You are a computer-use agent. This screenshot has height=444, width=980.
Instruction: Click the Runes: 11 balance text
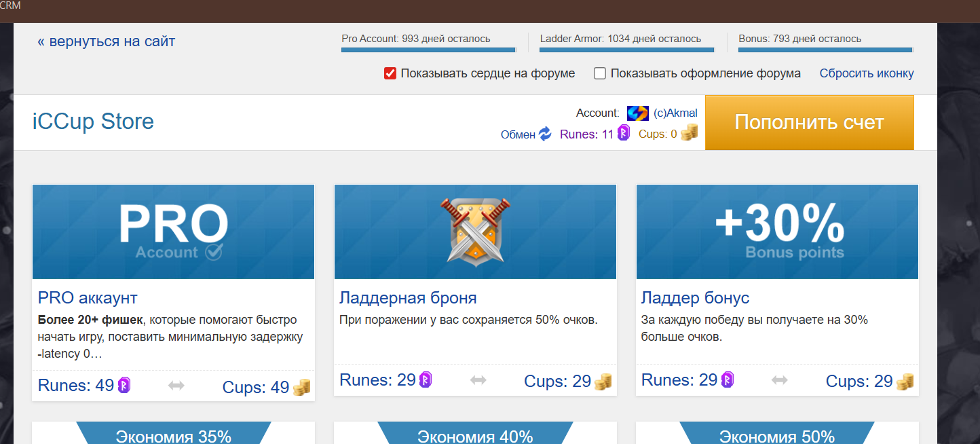586,134
